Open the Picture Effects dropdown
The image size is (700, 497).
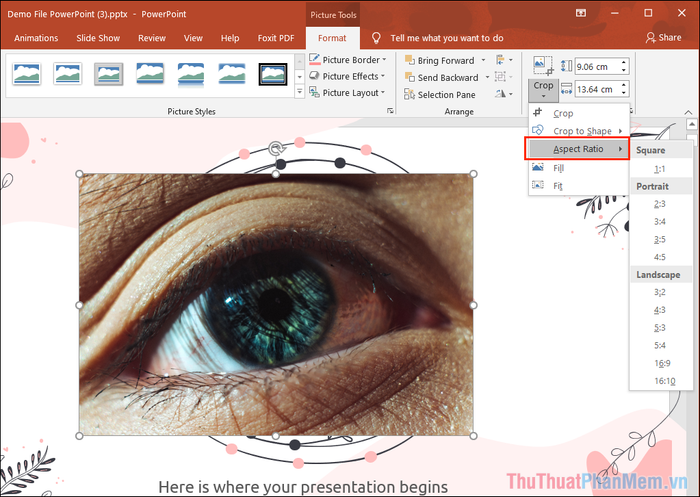[347, 76]
